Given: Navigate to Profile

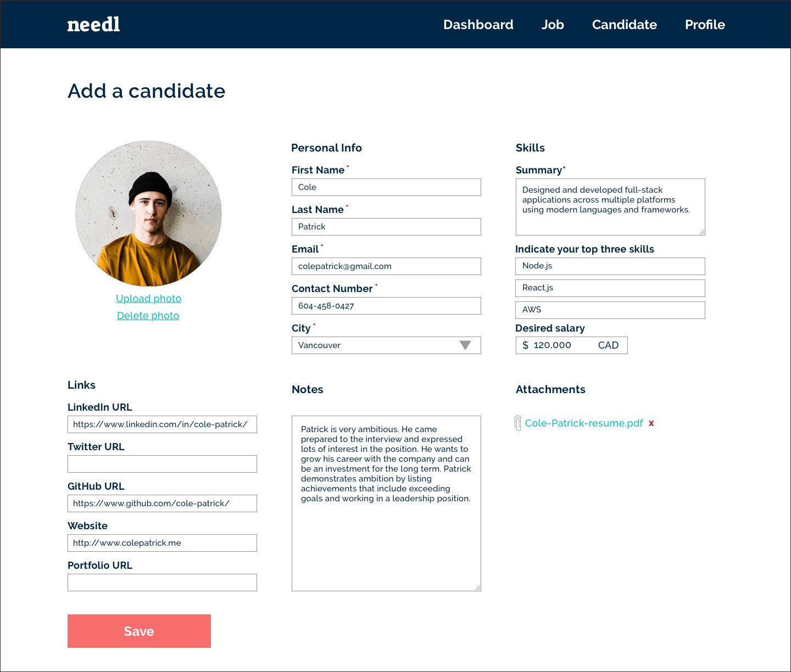Looking at the screenshot, I should tap(705, 25).
